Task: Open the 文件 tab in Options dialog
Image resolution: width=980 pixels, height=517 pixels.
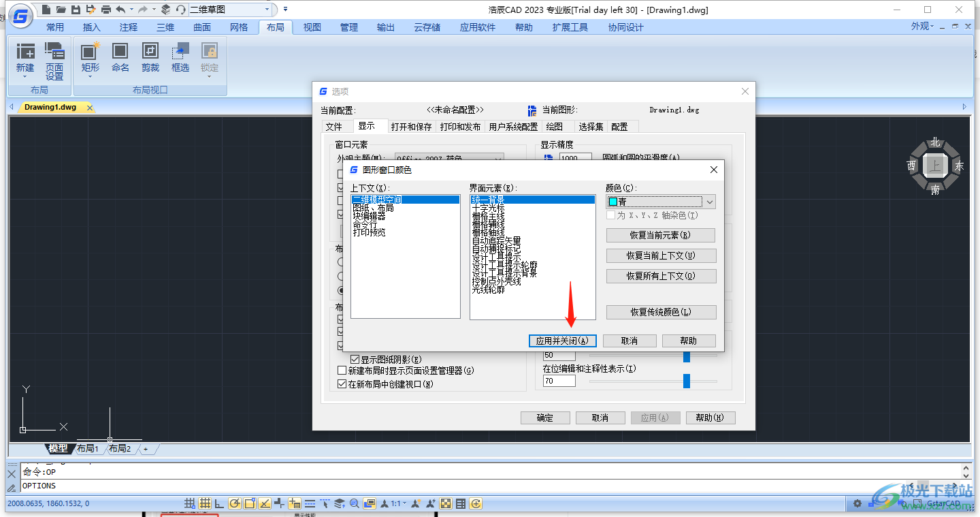Action: tap(333, 127)
